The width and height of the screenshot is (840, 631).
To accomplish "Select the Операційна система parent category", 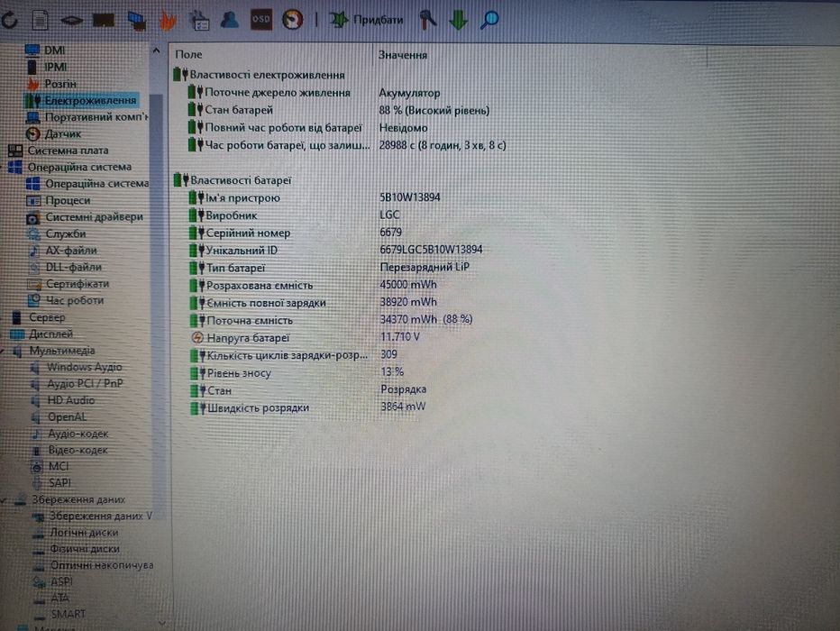I will click(x=79, y=167).
